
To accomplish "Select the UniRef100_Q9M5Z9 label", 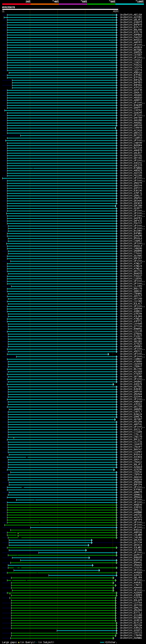I will tap(131, 52).
